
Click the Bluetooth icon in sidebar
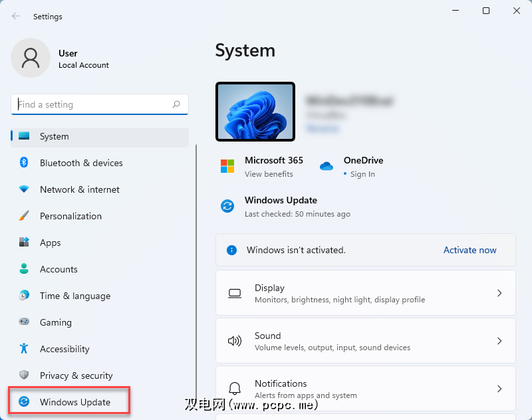(x=24, y=162)
